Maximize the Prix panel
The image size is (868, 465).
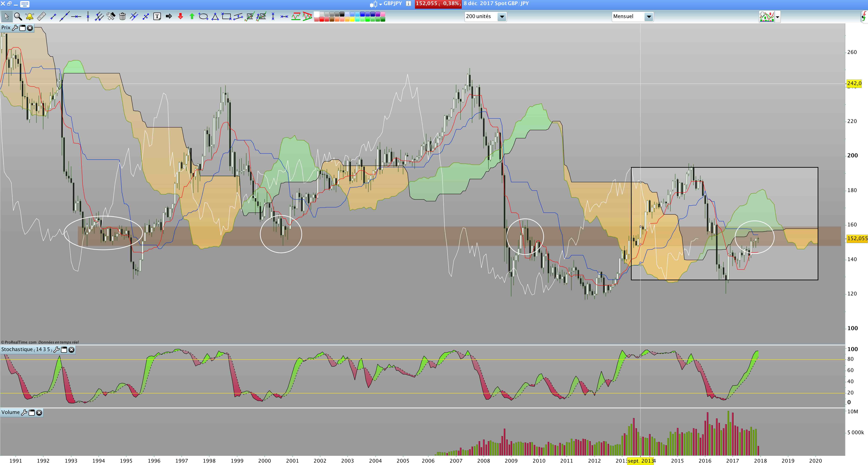[23, 28]
